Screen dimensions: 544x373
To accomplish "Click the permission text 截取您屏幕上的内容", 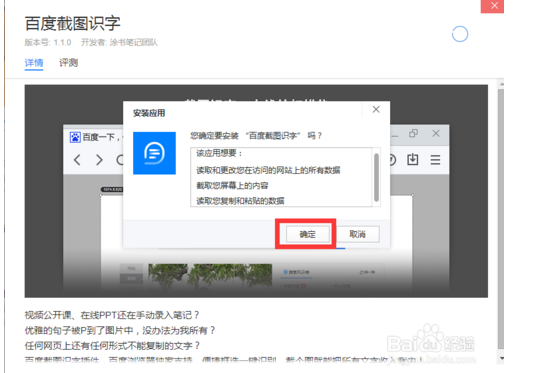I will (232, 186).
